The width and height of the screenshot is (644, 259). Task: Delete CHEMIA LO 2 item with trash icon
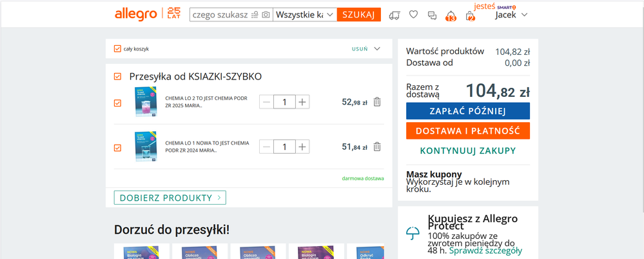[x=377, y=101]
